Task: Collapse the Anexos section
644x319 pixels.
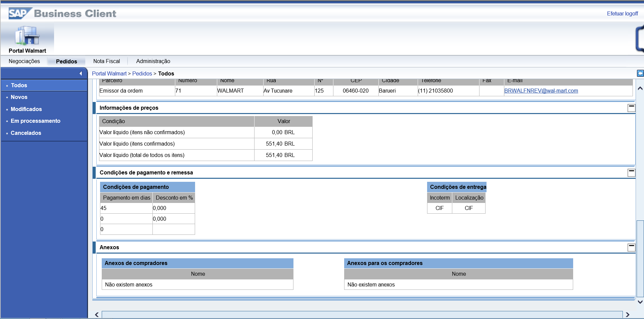Action: tap(631, 247)
